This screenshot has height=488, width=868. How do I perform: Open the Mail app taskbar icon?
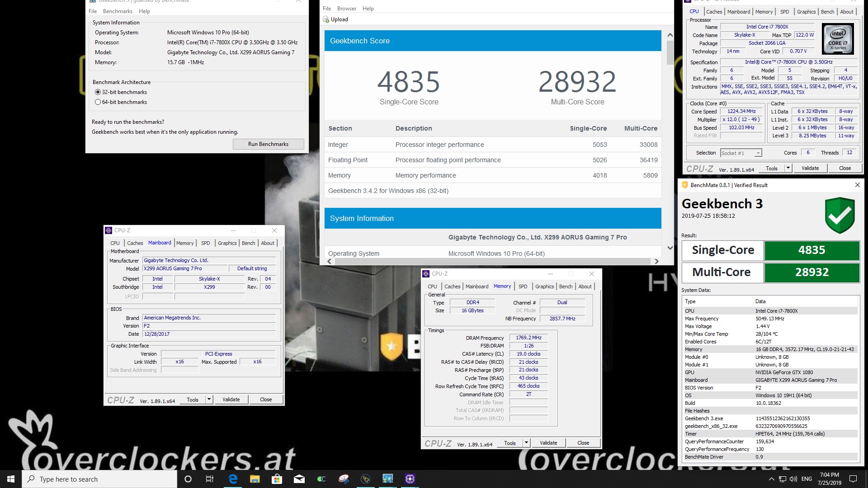pyautogui.click(x=299, y=479)
